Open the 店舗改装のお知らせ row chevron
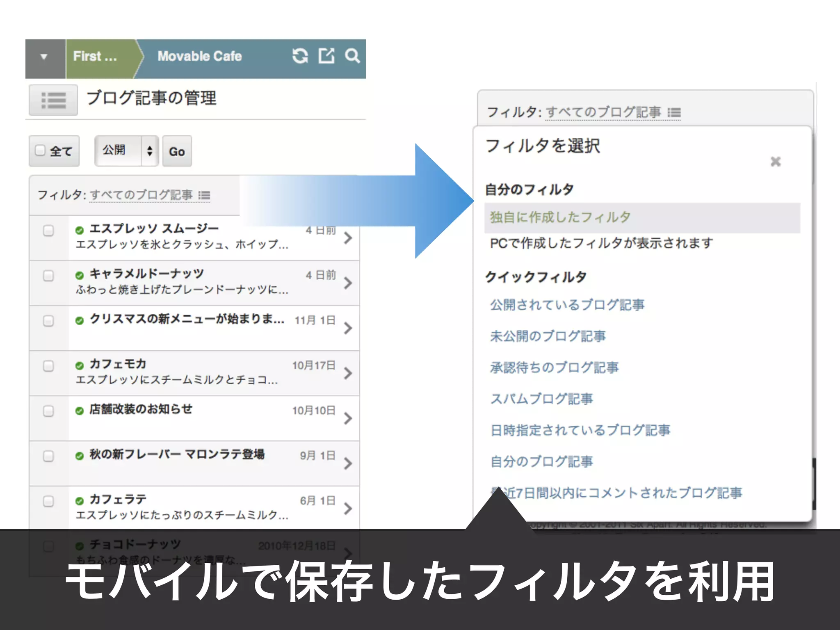This screenshot has width=840, height=630. [348, 418]
